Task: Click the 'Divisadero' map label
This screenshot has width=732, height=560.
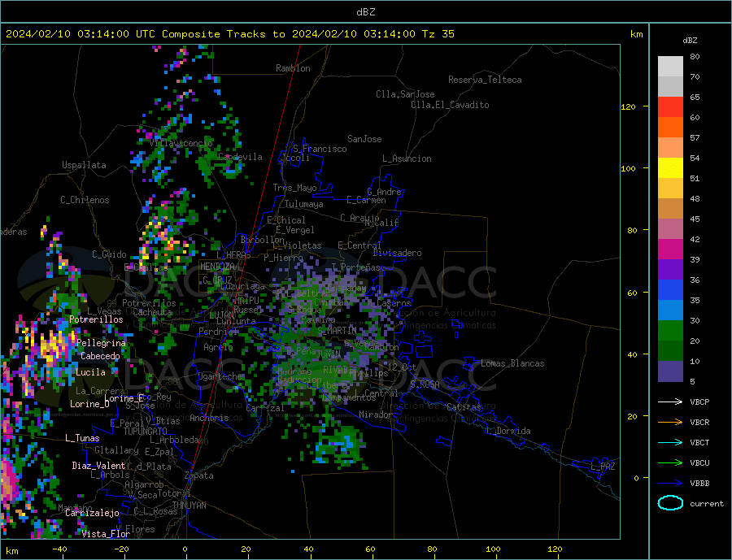Action: point(397,253)
